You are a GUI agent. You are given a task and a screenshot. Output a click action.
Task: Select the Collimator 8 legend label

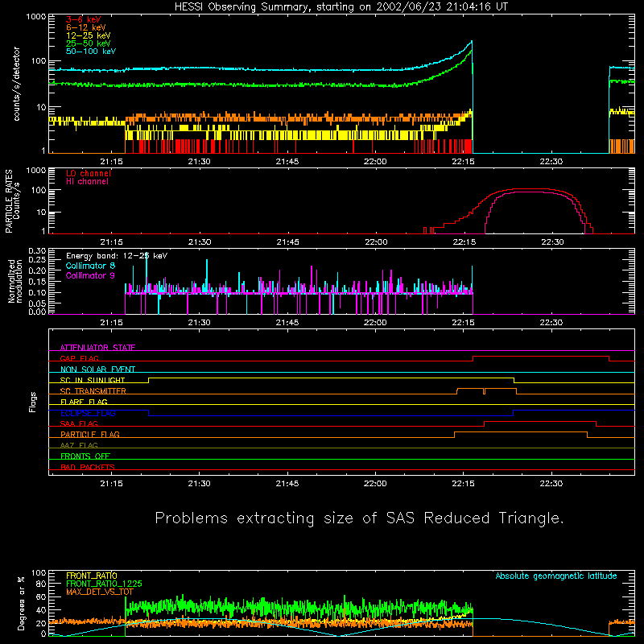pyautogui.click(x=90, y=266)
